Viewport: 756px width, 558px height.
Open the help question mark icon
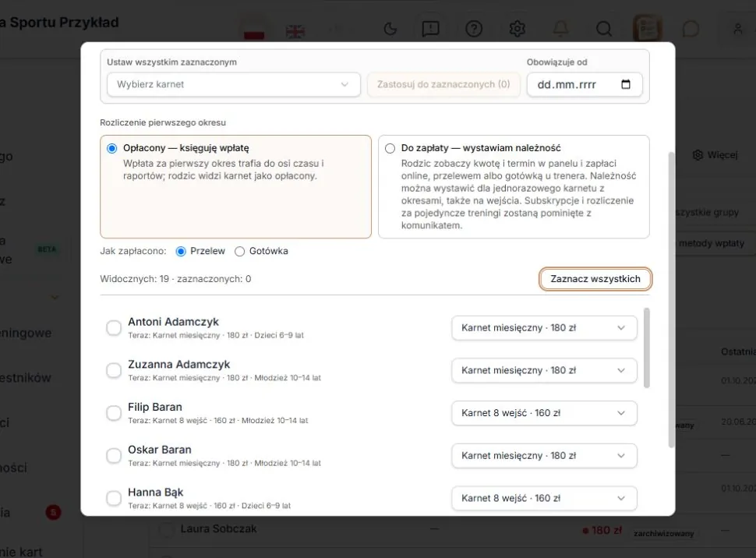(474, 29)
